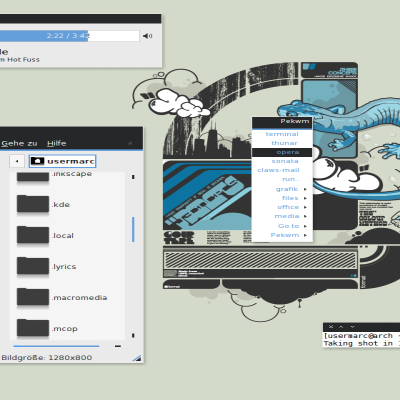Open the Hilfe menu
Screen dimensions: 400x400
tap(57, 143)
